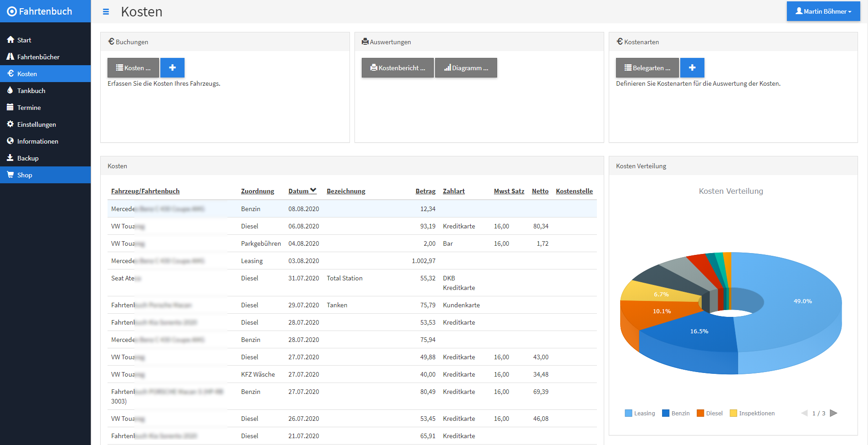Select the KFZ Wäsche entry
The height and width of the screenshot is (445, 868).
258,374
